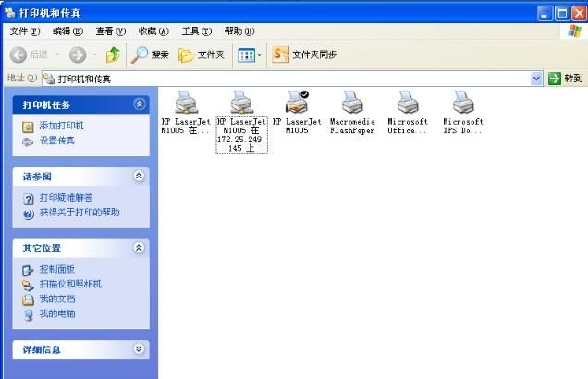Click 添加打印机 link
Screen dimensions: 588x379
[62, 126]
